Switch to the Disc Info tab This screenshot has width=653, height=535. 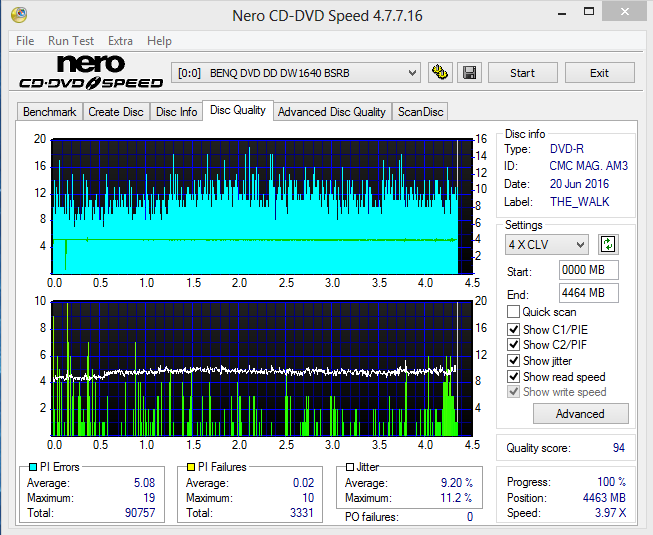177,112
